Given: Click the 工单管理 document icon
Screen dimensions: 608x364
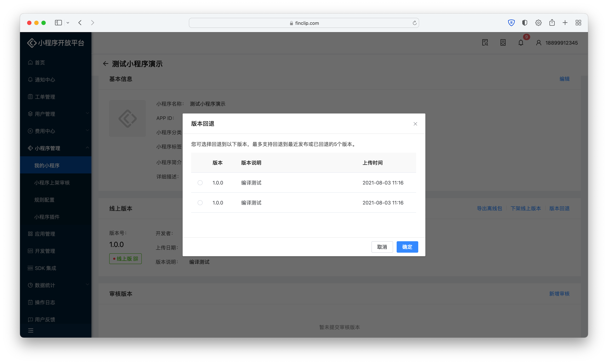Looking at the screenshot, I should click(x=30, y=97).
